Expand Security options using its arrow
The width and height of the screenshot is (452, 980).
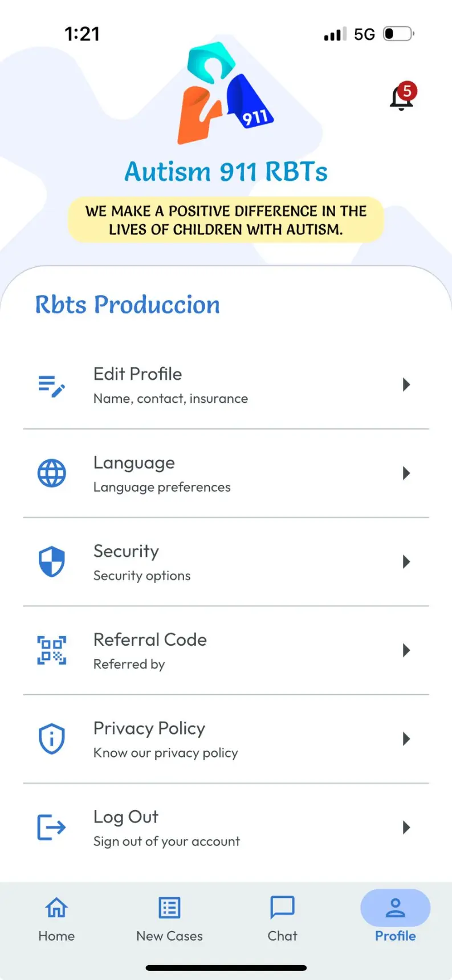tap(406, 562)
